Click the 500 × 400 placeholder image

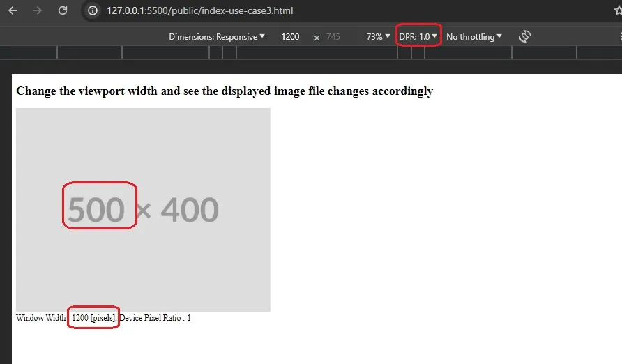point(143,209)
